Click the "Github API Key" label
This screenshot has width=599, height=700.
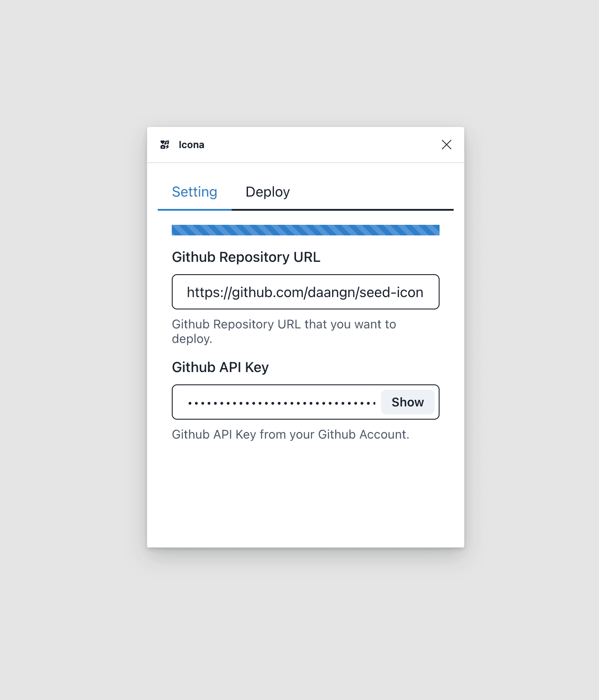click(220, 367)
